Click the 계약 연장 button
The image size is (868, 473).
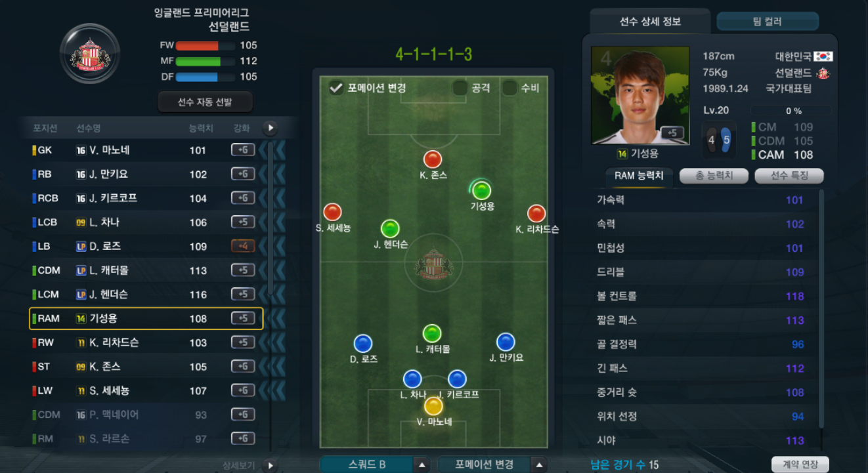coord(800,464)
